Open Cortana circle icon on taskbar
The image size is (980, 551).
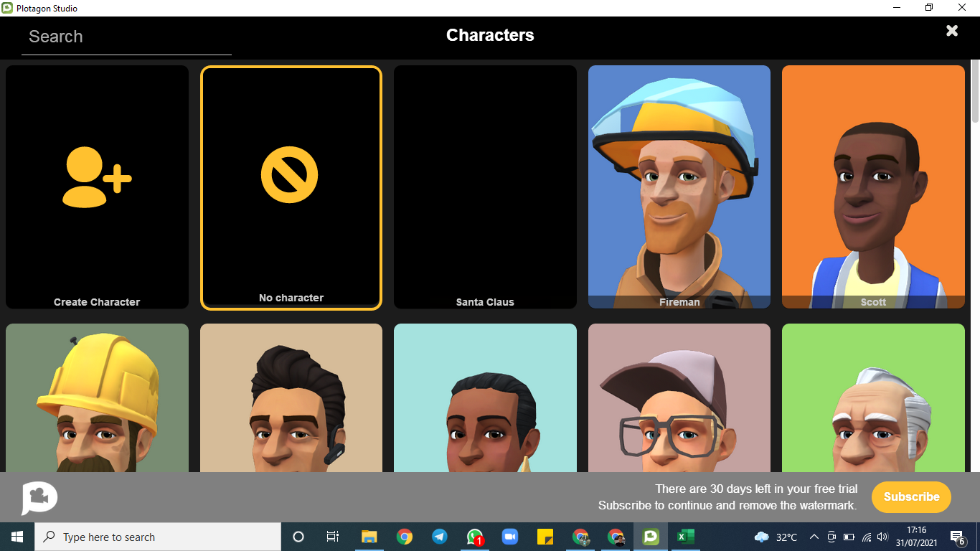pos(298,537)
